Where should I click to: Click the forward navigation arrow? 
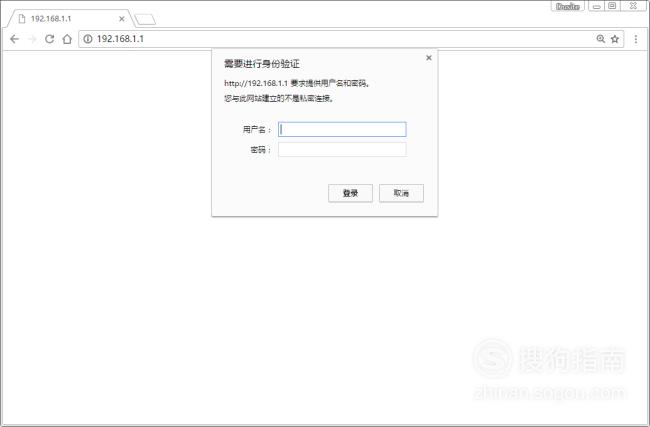click(32, 39)
